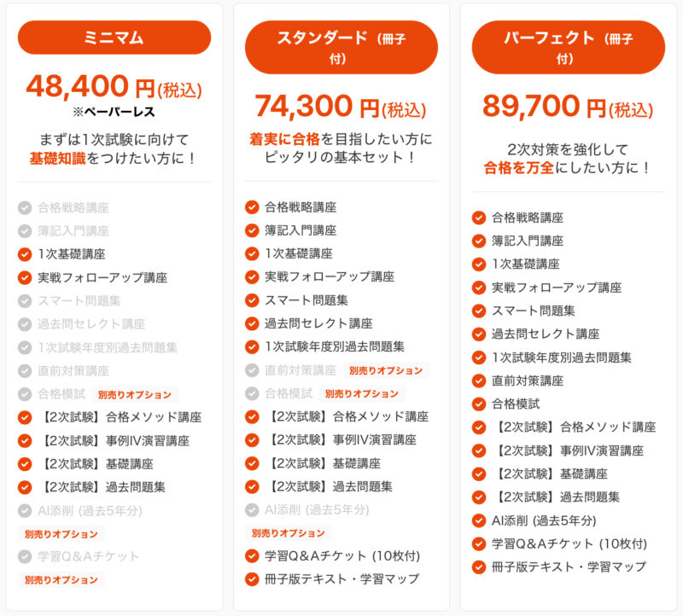The width and height of the screenshot is (683, 616).
Task: Click check icon beside 合格模試 in パーフェクト plan
Action: 479,404
